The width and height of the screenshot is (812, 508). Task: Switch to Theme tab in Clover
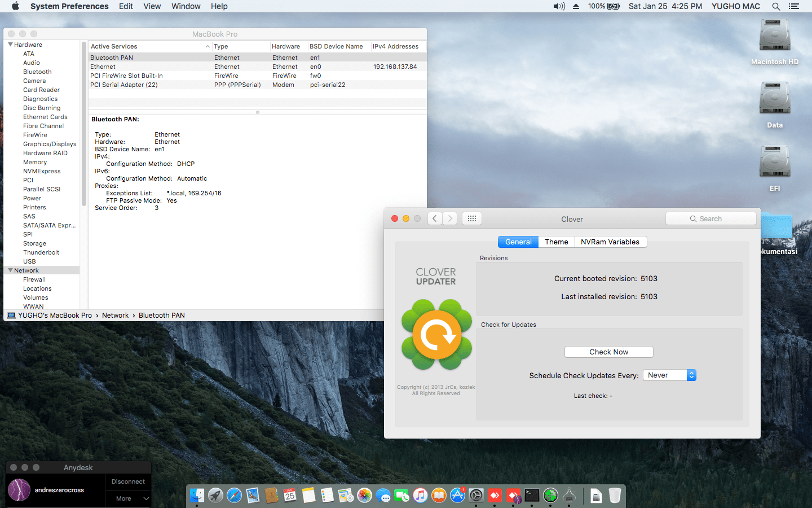[557, 242]
